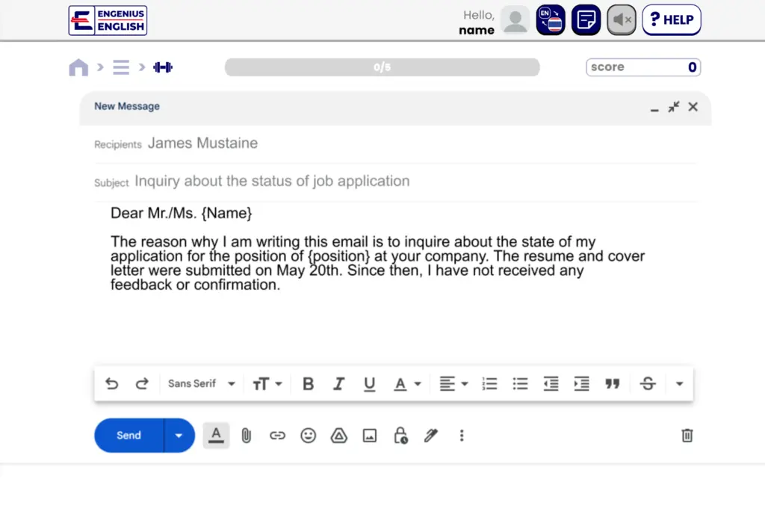Toggle the muted speaker sound button
Viewport: 765px width, 532px height.
pos(621,20)
